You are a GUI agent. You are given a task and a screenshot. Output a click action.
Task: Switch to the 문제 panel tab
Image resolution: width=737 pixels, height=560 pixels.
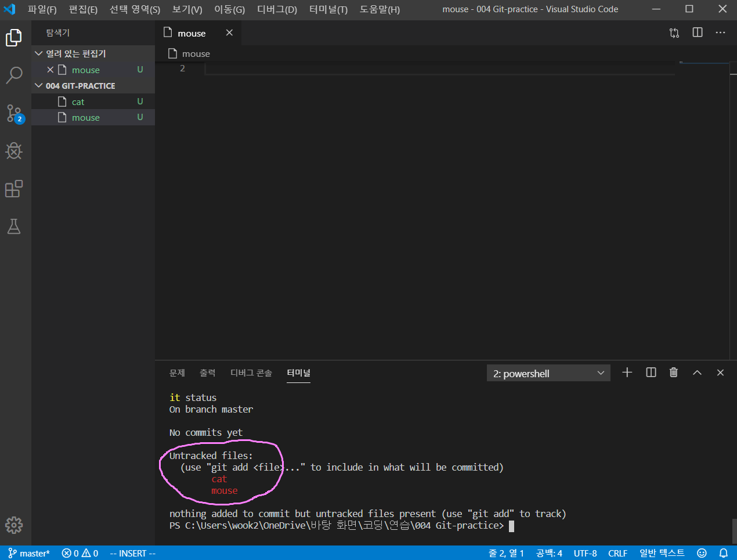(177, 373)
